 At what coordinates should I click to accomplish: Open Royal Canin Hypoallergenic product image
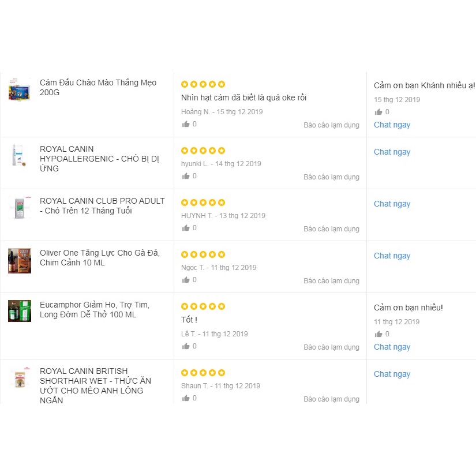pos(20,156)
